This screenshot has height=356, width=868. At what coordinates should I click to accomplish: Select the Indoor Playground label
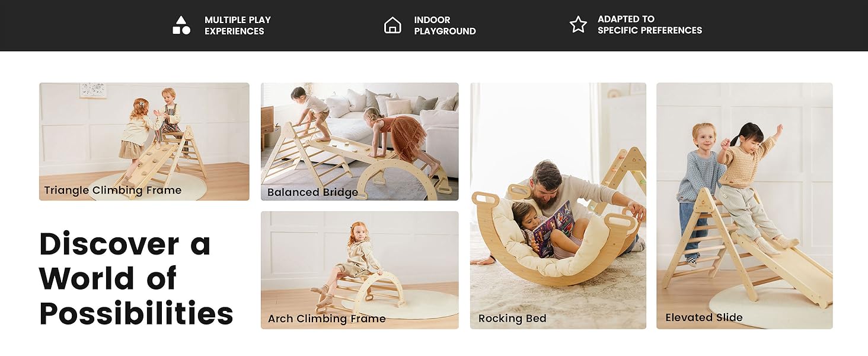[x=445, y=26]
